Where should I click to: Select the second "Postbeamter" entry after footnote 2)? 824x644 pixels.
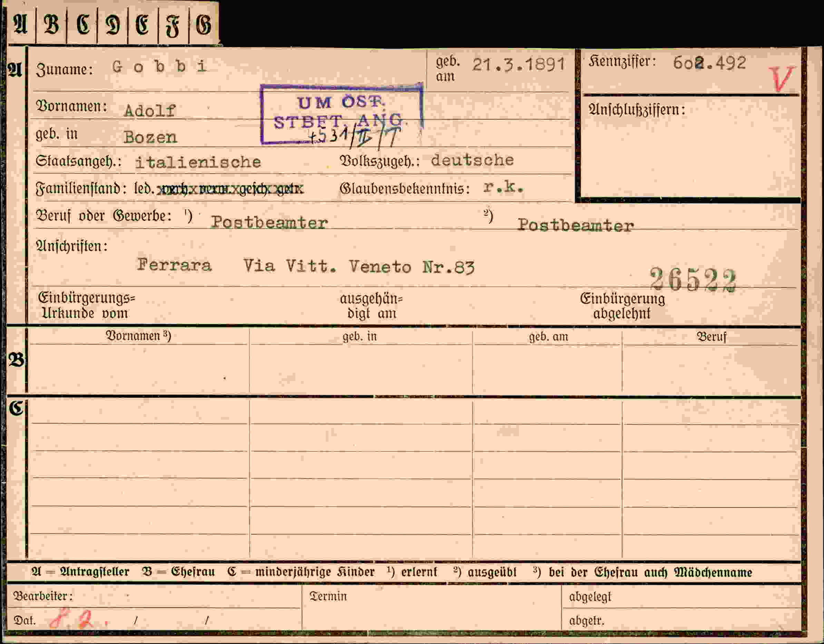(x=575, y=225)
